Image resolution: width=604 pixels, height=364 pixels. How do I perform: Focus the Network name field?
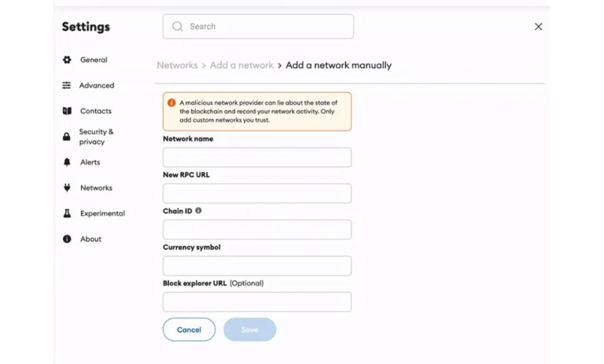pos(257,157)
